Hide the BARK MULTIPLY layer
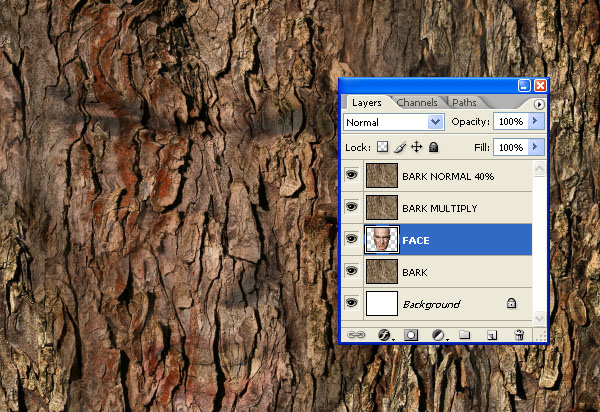The width and height of the screenshot is (600, 412). pyautogui.click(x=352, y=207)
